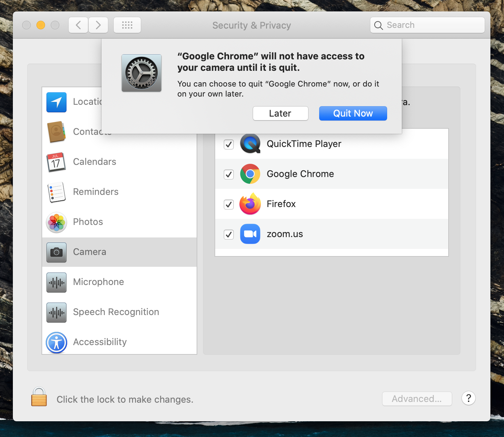
Task: Click the Accessibility figure icon
Action: [x=56, y=343]
